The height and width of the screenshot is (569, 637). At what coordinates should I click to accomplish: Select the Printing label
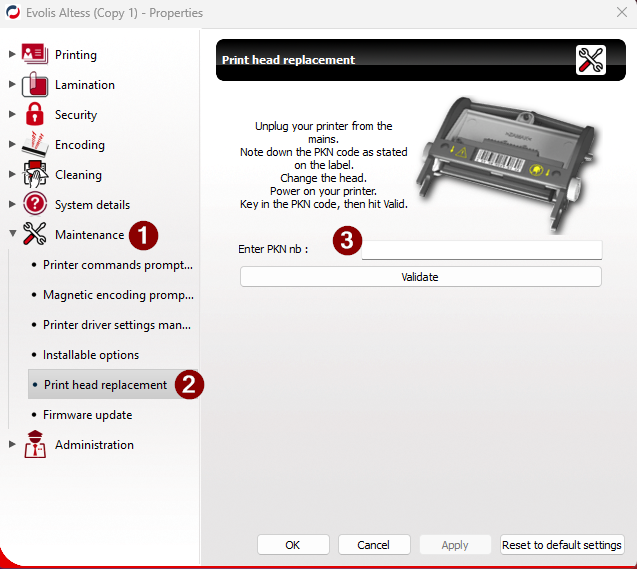coord(76,55)
